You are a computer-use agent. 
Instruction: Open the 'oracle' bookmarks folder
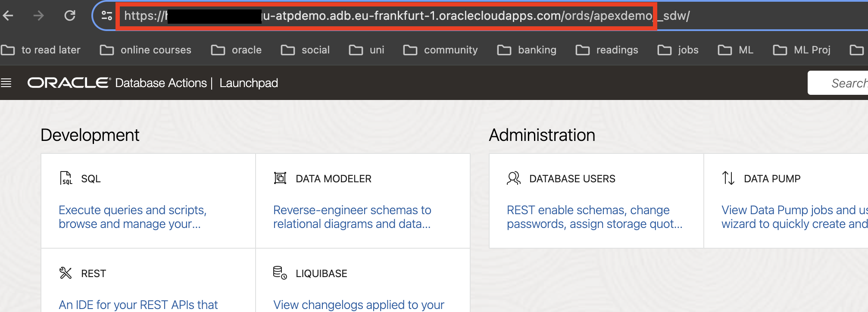236,50
